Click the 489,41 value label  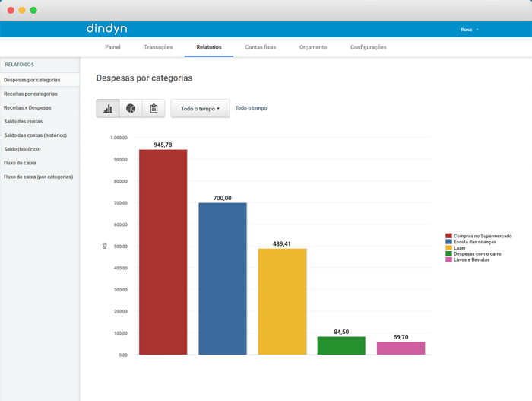(x=282, y=244)
